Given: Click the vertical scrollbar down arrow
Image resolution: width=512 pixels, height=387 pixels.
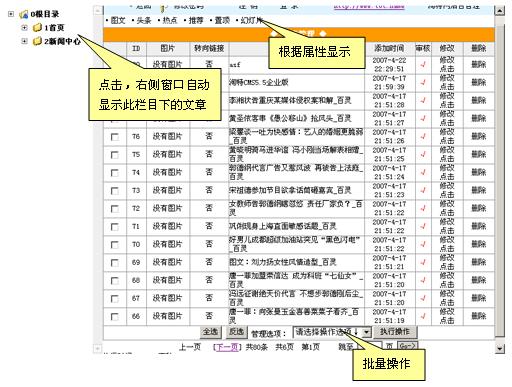Looking at the screenshot, I should click(x=499, y=349).
